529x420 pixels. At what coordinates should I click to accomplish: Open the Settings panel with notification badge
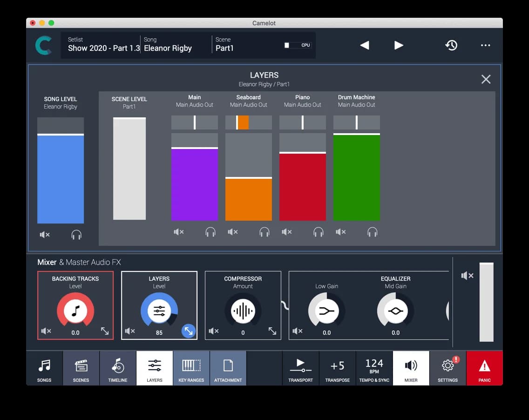pos(448,368)
